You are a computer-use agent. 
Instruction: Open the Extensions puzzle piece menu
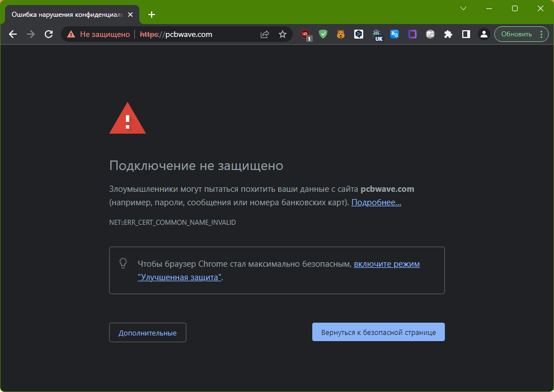tap(448, 34)
